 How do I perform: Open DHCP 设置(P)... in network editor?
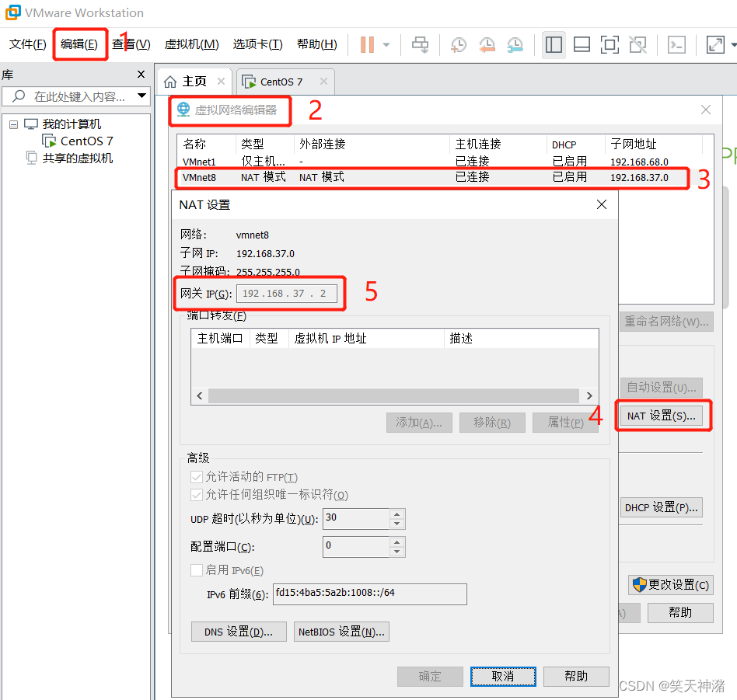tap(662, 507)
